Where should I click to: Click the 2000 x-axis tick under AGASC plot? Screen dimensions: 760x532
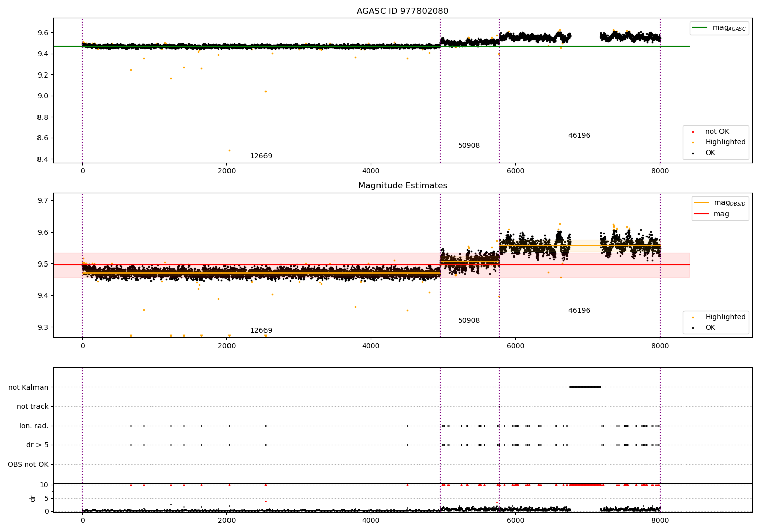tap(226, 171)
